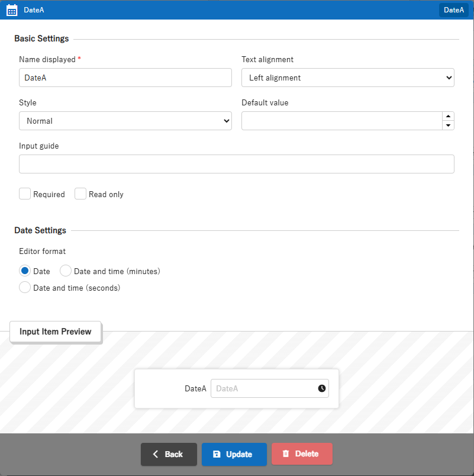Click the clock icon in the preview field
This screenshot has height=476, width=474.
point(322,388)
